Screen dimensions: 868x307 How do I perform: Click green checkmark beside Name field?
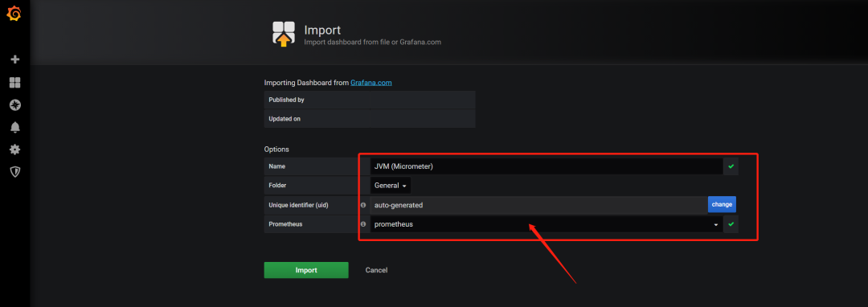click(731, 166)
